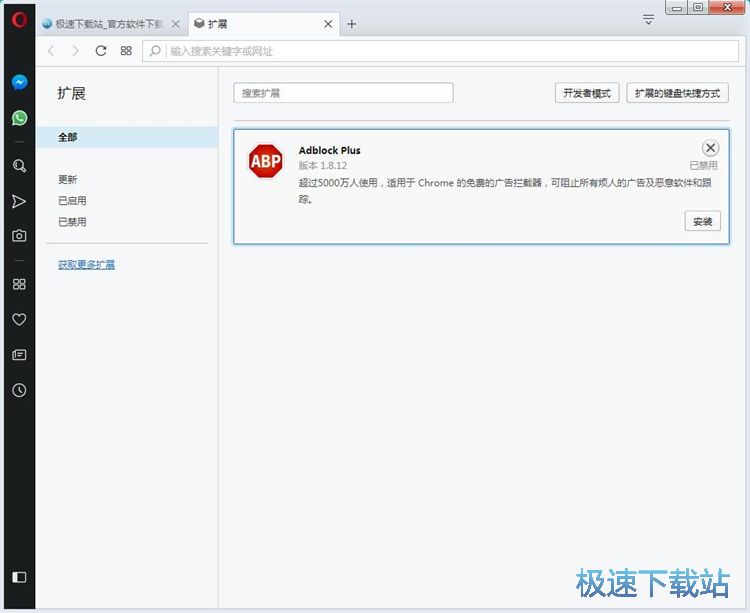Open Speed Dial start page button

126,51
